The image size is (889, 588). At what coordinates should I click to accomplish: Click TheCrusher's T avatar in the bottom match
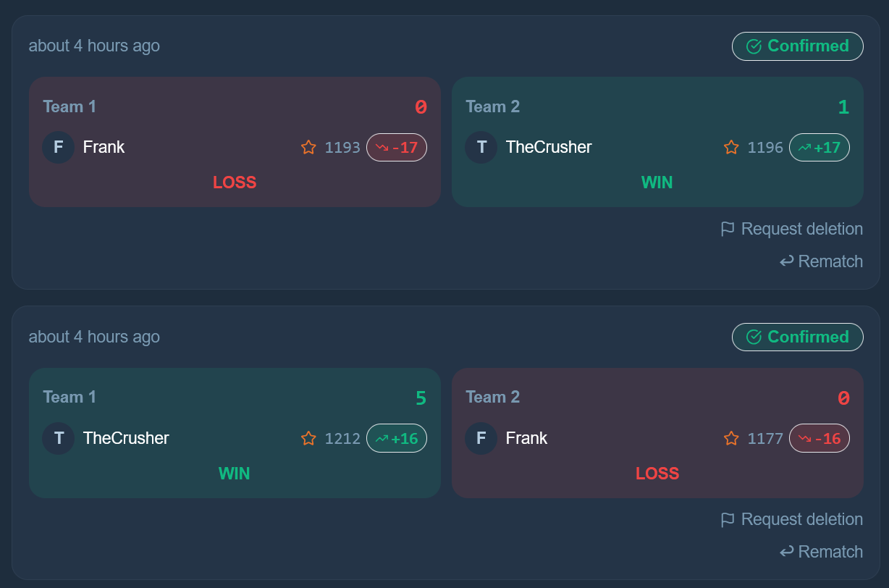[59, 438]
